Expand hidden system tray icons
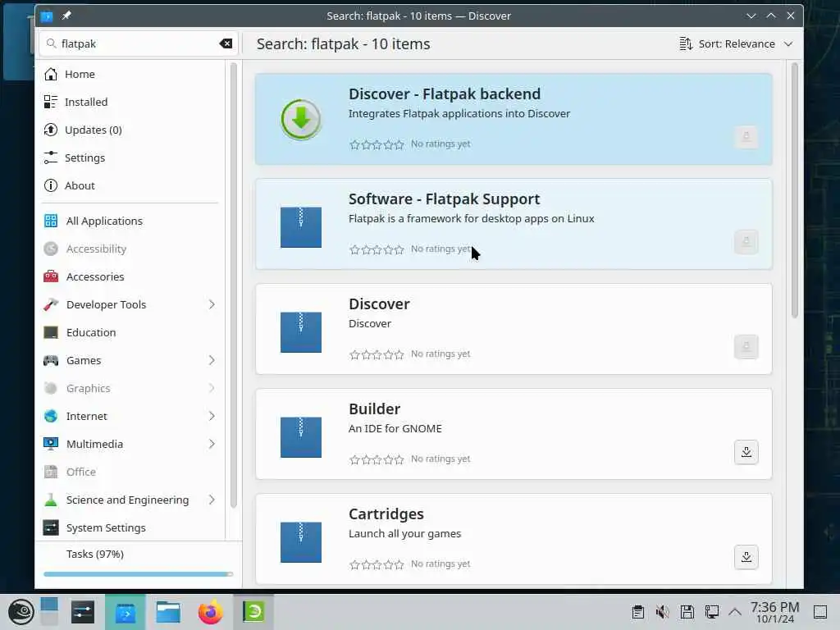 (735, 612)
